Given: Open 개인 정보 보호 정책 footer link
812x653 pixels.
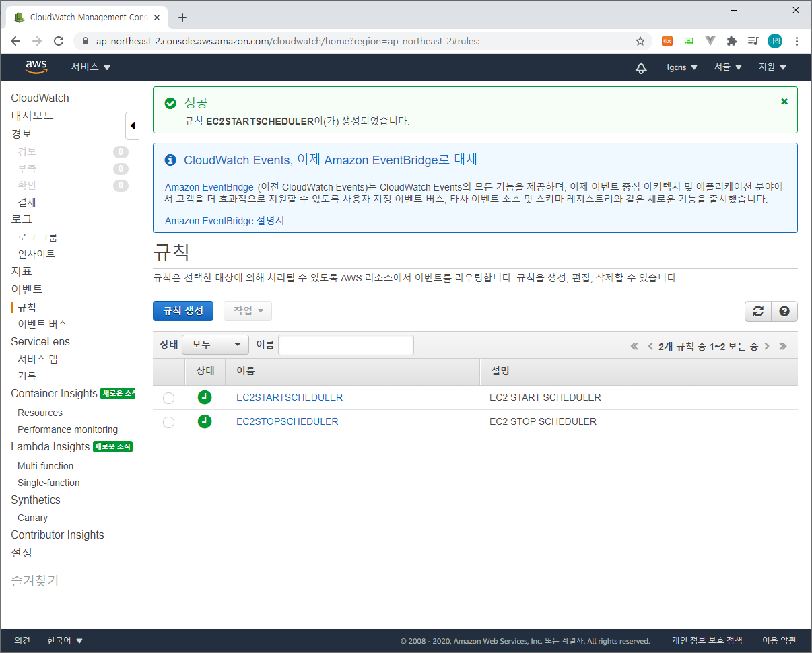Looking at the screenshot, I should pyautogui.click(x=706, y=641).
